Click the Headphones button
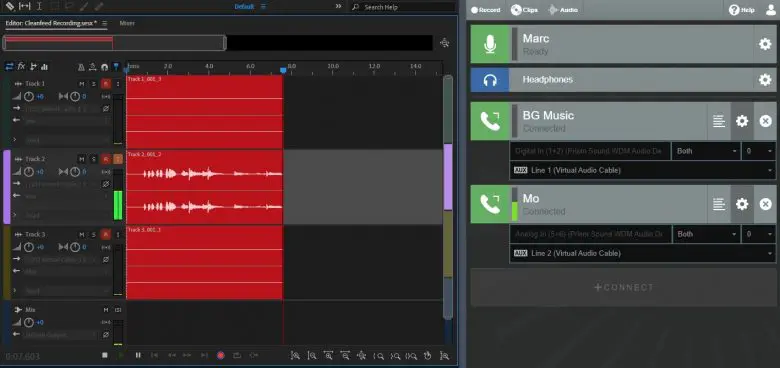The image size is (780, 368). (490, 80)
